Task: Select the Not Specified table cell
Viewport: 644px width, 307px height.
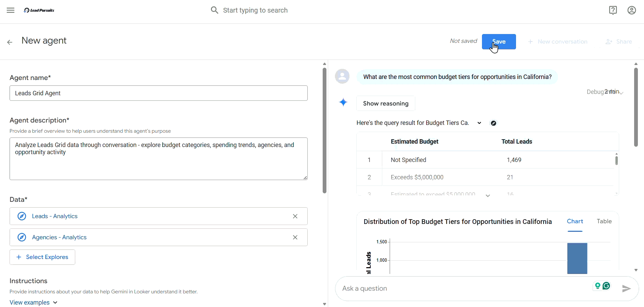Action: (x=408, y=160)
